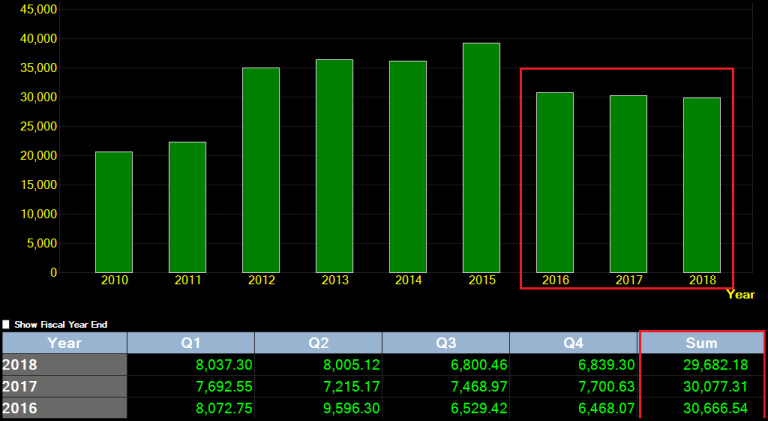
Task: Click the 2017 Q3 value 7,468.97
Action: pos(479,387)
